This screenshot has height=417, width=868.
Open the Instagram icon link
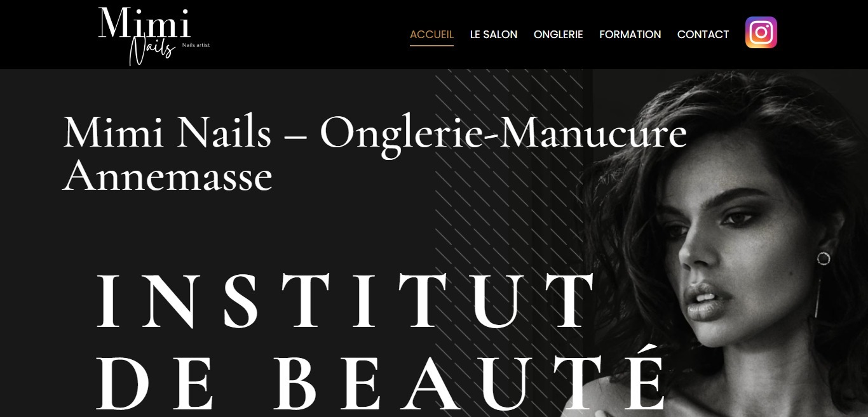[x=761, y=32]
